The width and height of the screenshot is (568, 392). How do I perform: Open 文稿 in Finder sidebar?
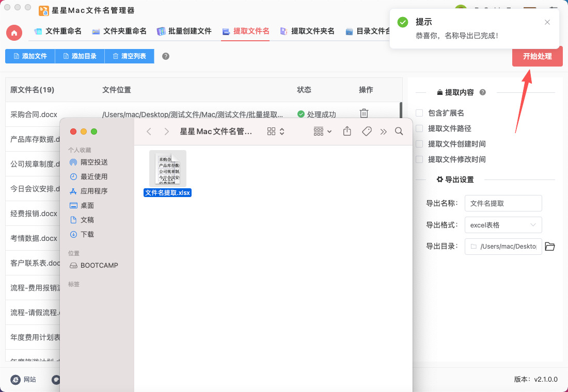point(82,220)
